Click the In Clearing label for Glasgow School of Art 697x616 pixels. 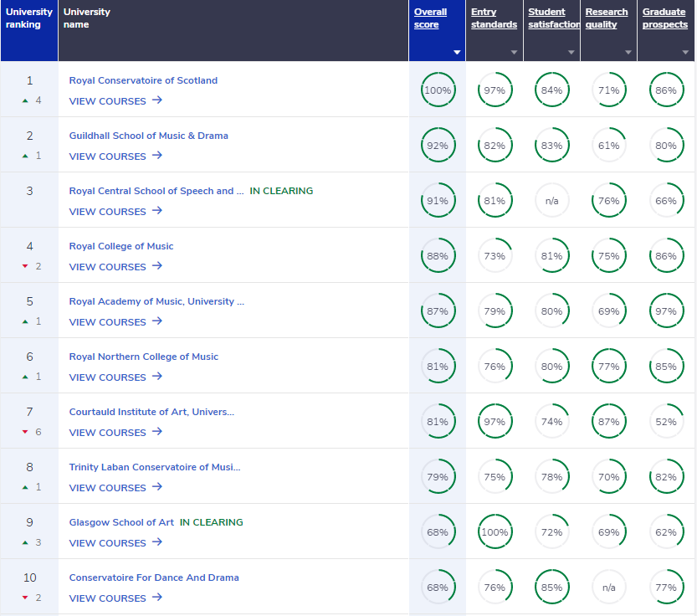point(212,522)
